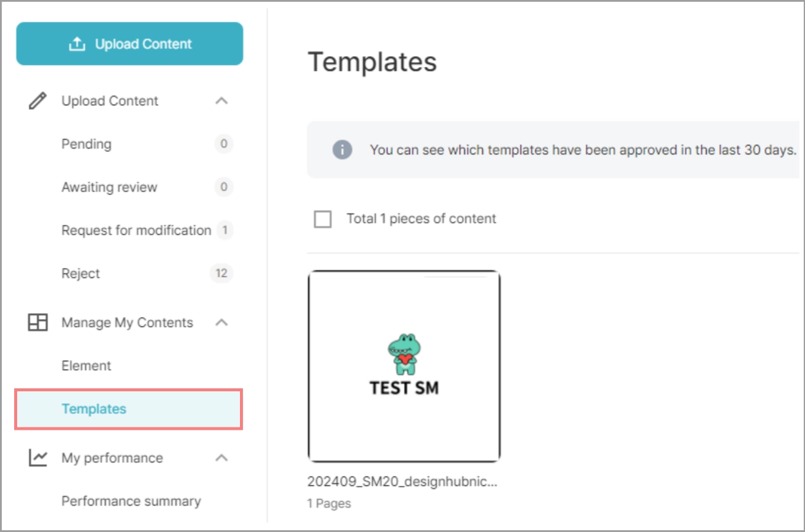Go to Performance summary
Screen dimensions: 805x532
point(131,501)
